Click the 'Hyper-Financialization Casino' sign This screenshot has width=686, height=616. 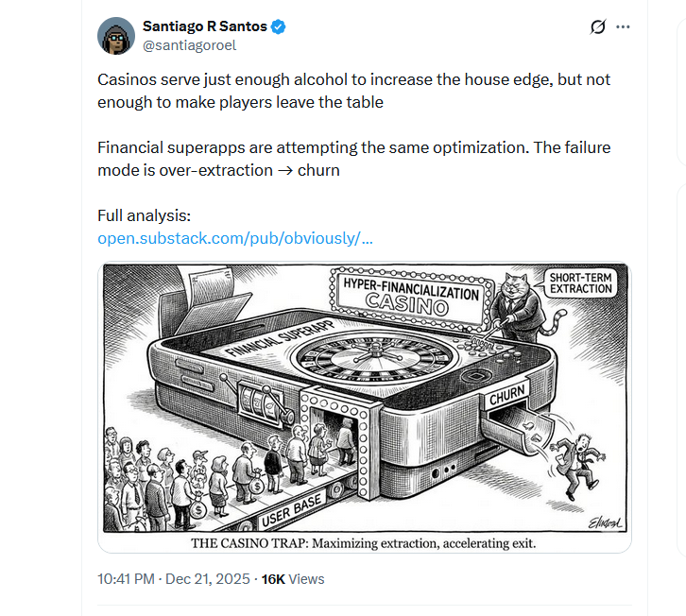[x=410, y=296]
